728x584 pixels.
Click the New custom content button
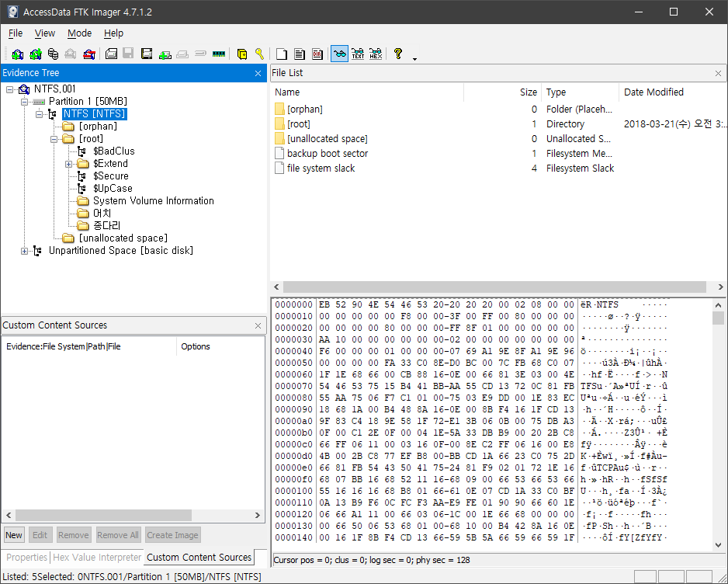(x=13, y=535)
